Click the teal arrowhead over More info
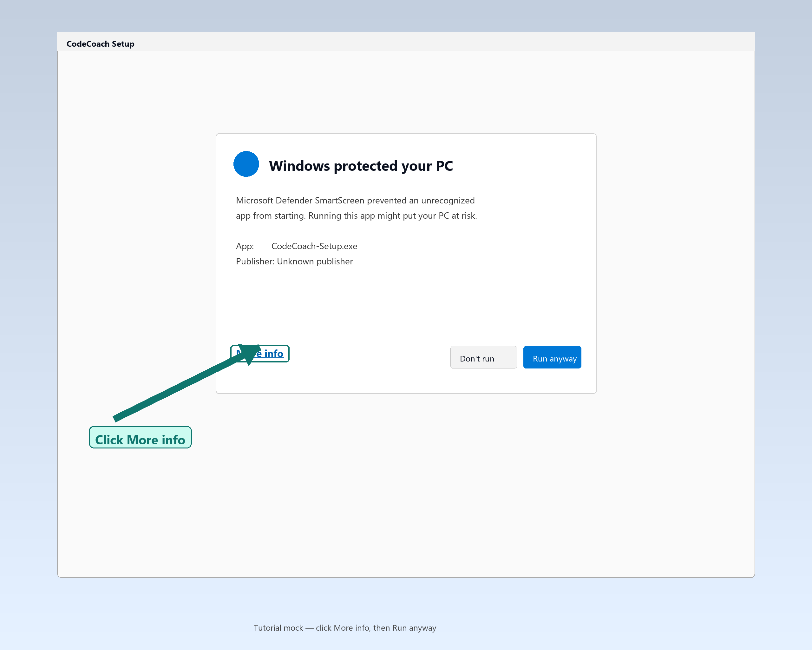Screen dimensions: 812x650 (x=250, y=354)
